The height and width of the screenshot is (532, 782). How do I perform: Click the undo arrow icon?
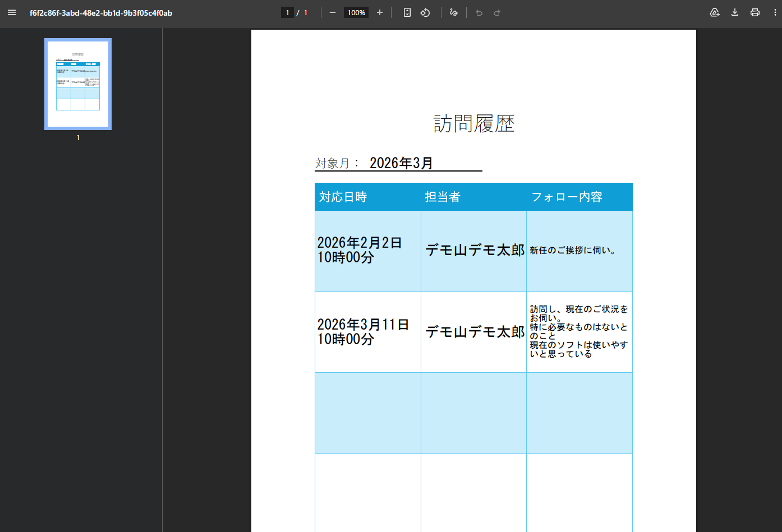479,12
